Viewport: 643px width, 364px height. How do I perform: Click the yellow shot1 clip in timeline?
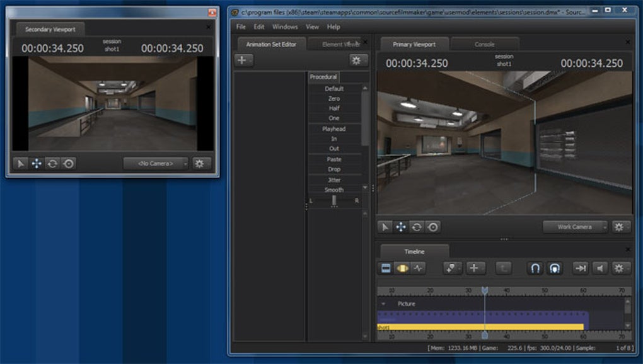479,326
